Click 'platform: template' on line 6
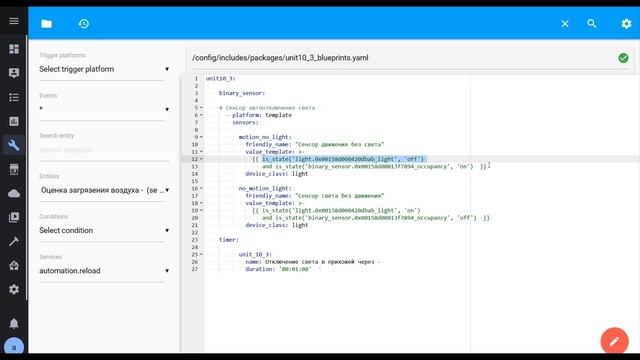 pos(262,115)
